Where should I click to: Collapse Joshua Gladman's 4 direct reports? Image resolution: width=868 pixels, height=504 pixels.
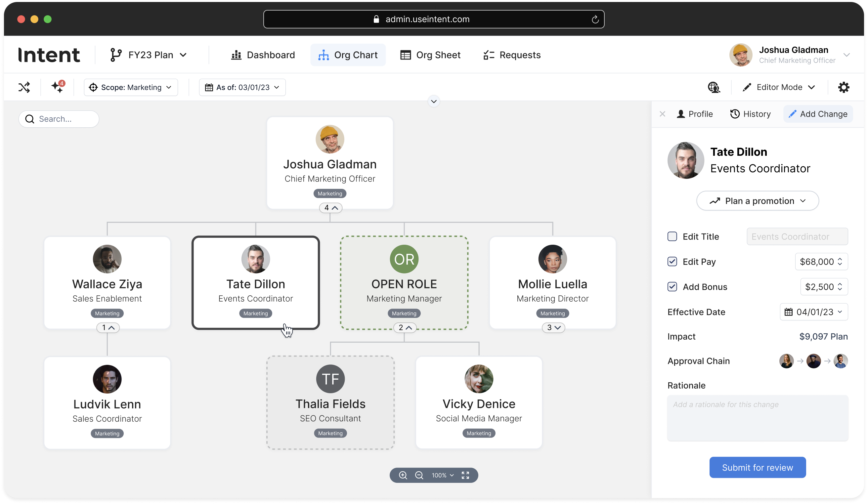(331, 208)
